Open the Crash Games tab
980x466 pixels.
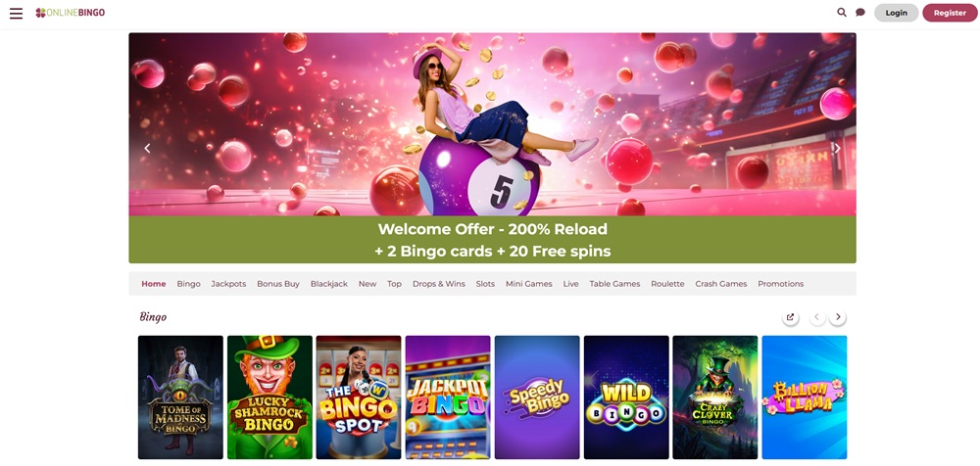coord(720,284)
